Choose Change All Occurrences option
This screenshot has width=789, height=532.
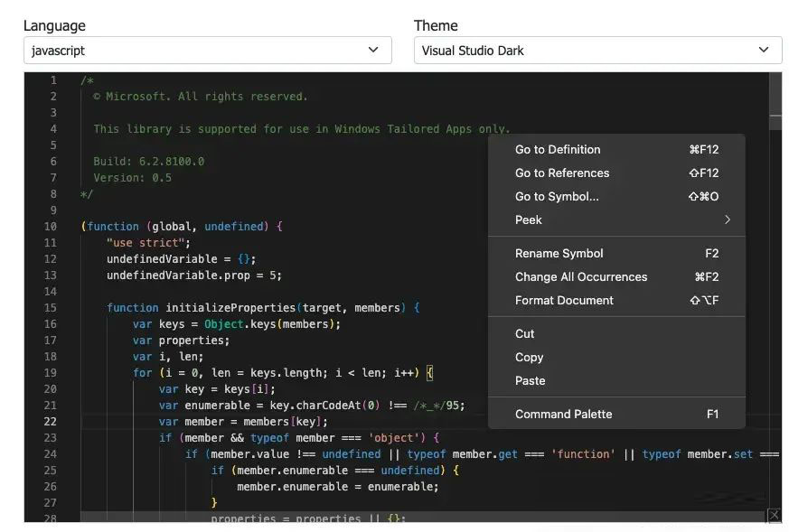tap(581, 277)
